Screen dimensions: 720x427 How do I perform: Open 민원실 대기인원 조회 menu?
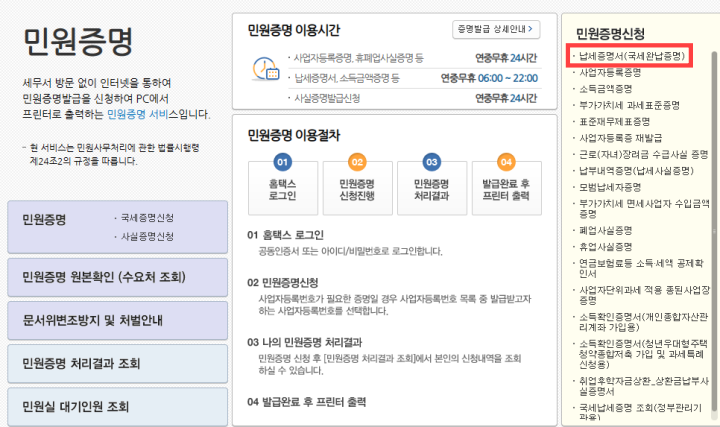(x=118, y=407)
